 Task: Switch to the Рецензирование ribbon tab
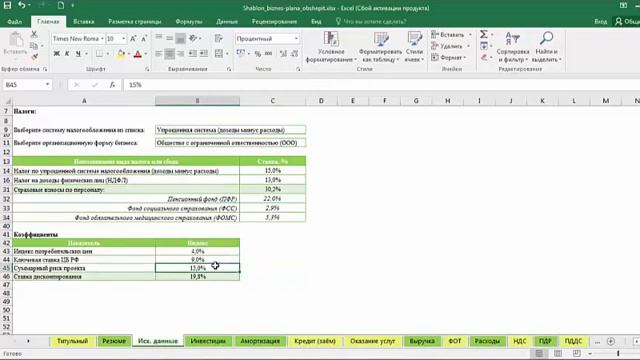pos(274,22)
